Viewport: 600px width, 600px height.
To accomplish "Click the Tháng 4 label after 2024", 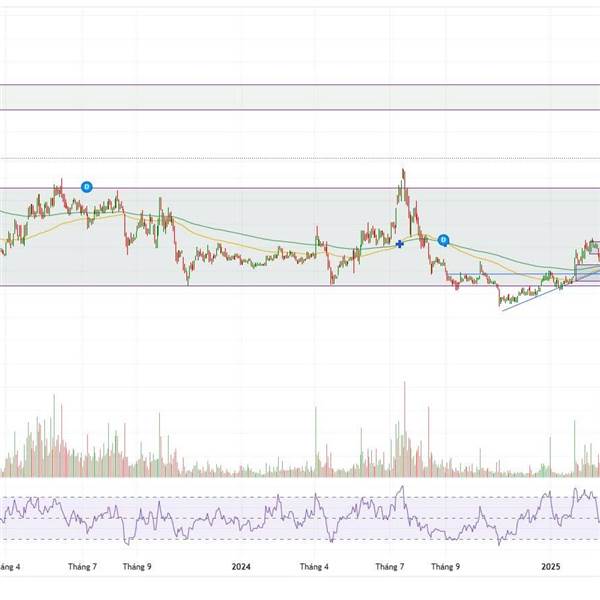I will click(x=314, y=566).
